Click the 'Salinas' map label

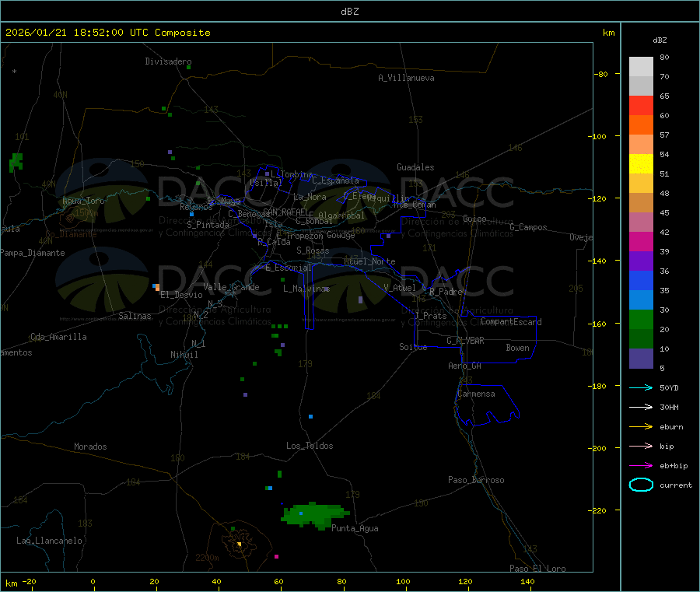tap(135, 316)
